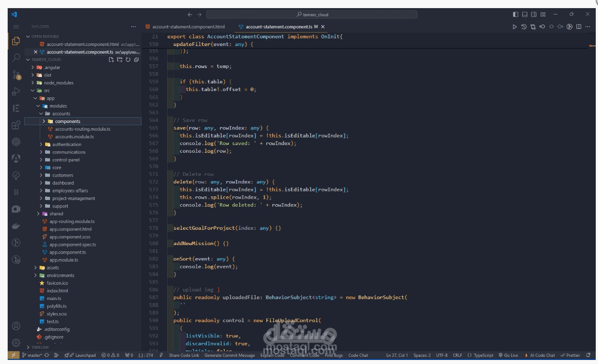This screenshot has width=598, height=364.
Task: Toggle the bottom panel layout button
Action: [x=525, y=14]
